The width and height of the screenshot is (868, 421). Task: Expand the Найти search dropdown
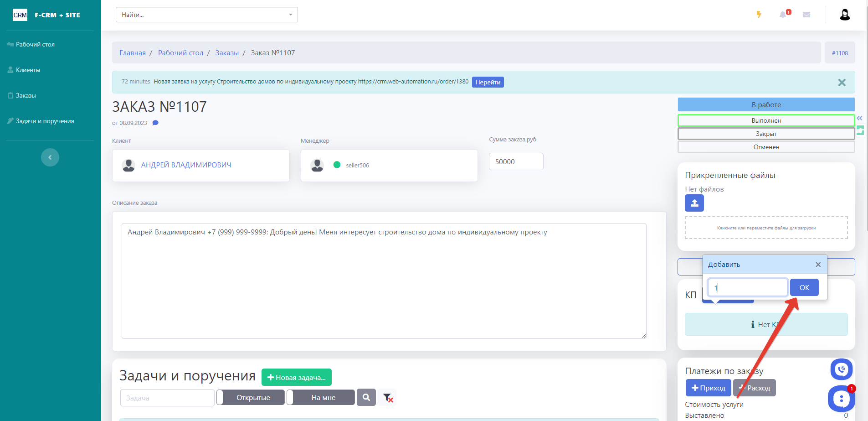[x=291, y=15]
